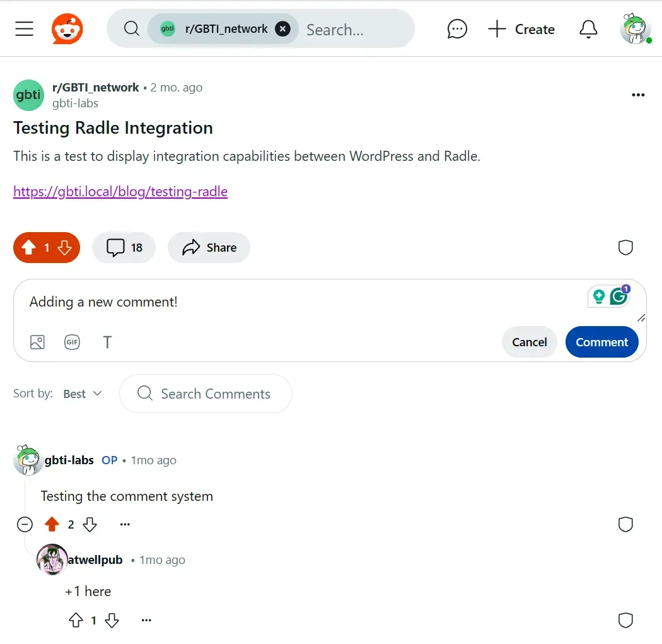Add an image to the comment
The image size is (662, 644).
click(38, 342)
